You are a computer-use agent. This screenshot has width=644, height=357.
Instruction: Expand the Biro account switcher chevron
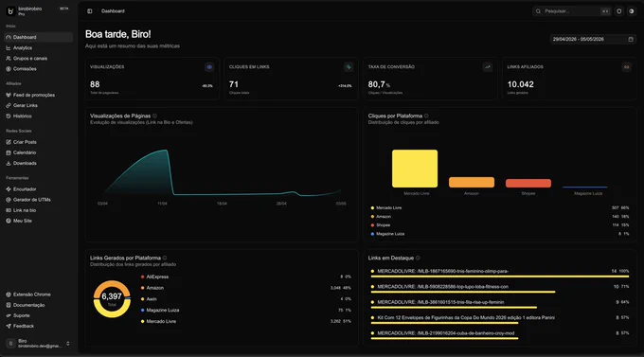tap(68, 344)
